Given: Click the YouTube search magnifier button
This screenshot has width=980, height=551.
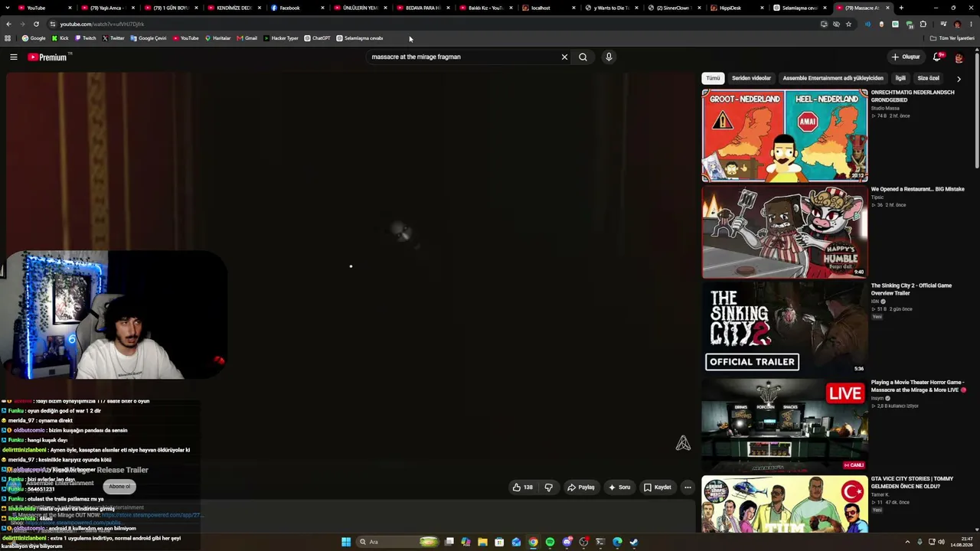Looking at the screenshot, I should point(583,57).
